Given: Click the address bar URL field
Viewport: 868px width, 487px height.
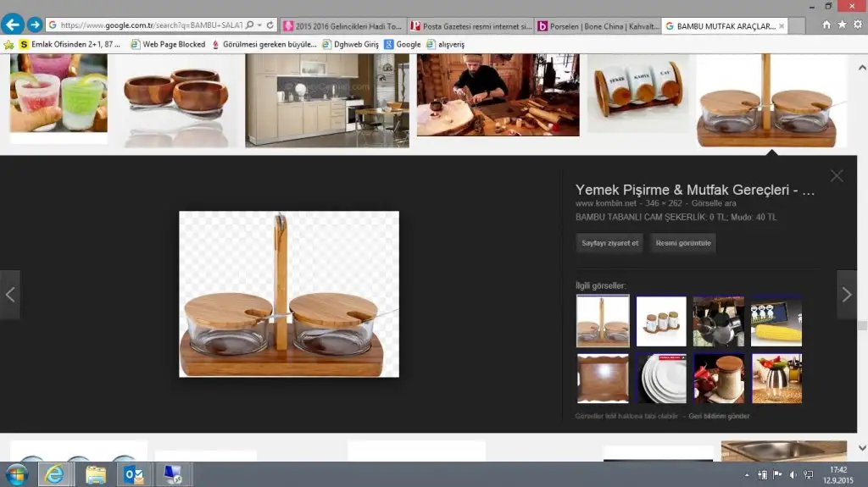Looking at the screenshot, I should [x=151, y=25].
